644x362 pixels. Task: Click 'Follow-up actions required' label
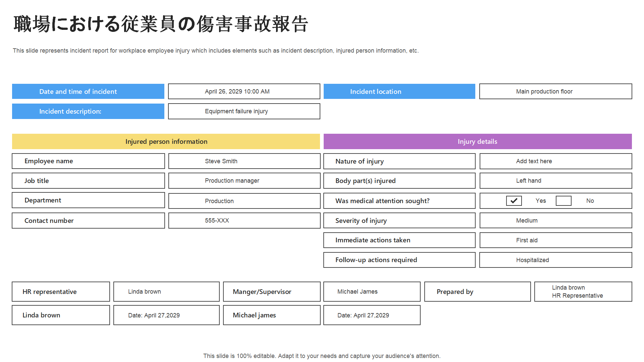pos(399,260)
